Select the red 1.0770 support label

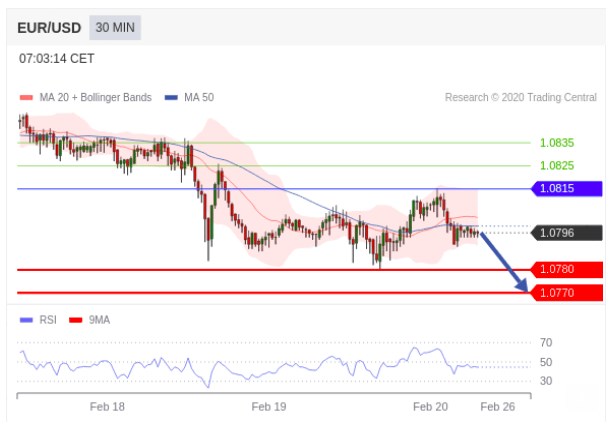pyautogui.click(x=568, y=292)
